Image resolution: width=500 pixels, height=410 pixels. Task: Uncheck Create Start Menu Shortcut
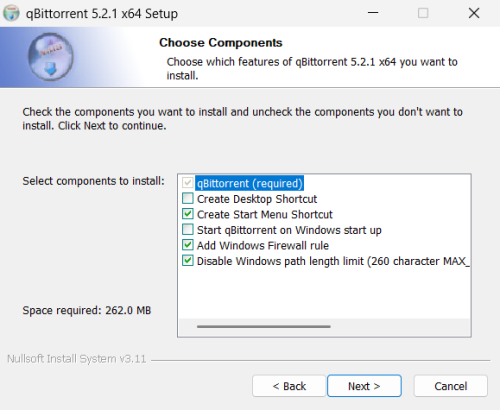pos(188,214)
